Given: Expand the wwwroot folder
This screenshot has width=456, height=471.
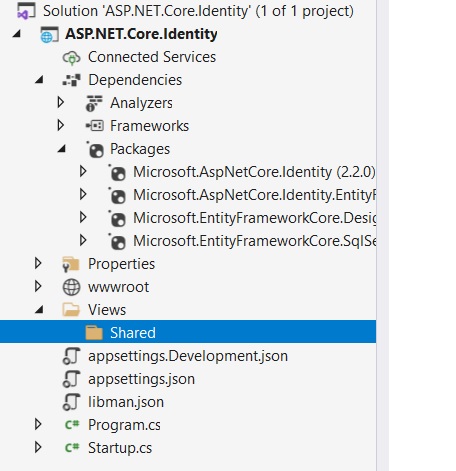Looking at the screenshot, I should point(38,287).
